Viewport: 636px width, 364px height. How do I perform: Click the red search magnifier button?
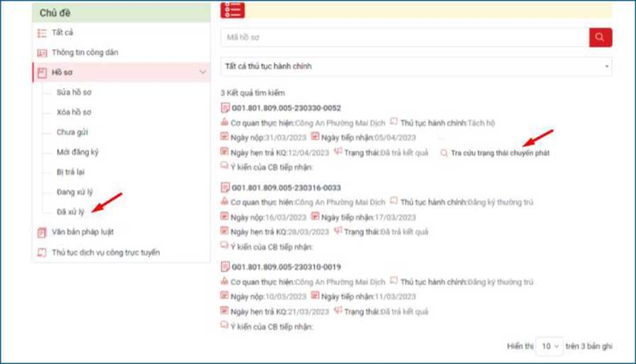pos(600,38)
